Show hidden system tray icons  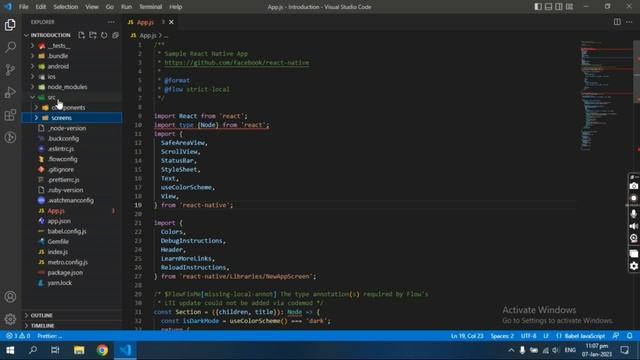pyautogui.click(x=511, y=350)
